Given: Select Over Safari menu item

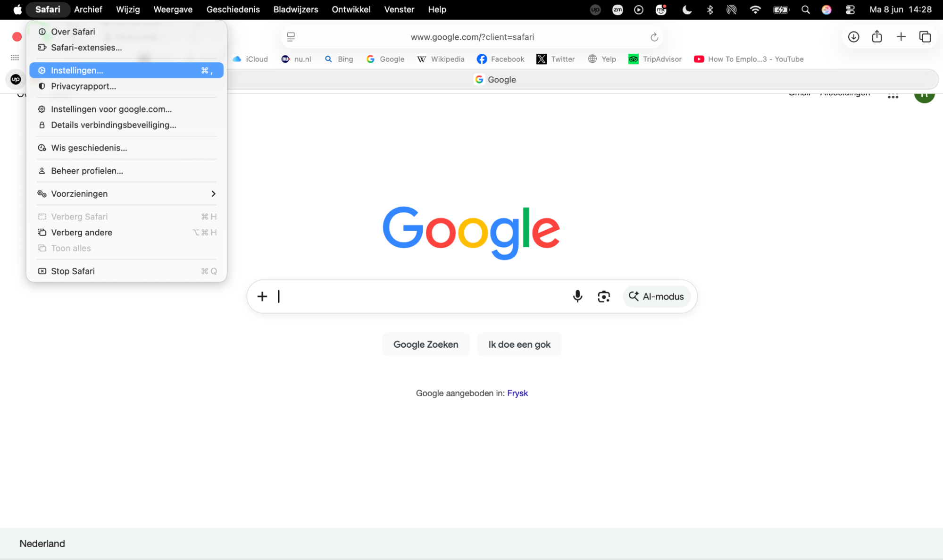Looking at the screenshot, I should point(126,32).
